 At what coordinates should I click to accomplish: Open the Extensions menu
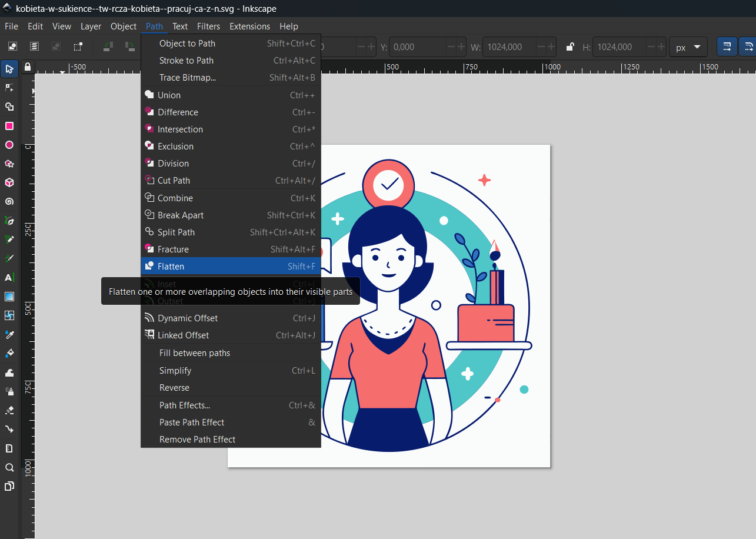click(250, 26)
